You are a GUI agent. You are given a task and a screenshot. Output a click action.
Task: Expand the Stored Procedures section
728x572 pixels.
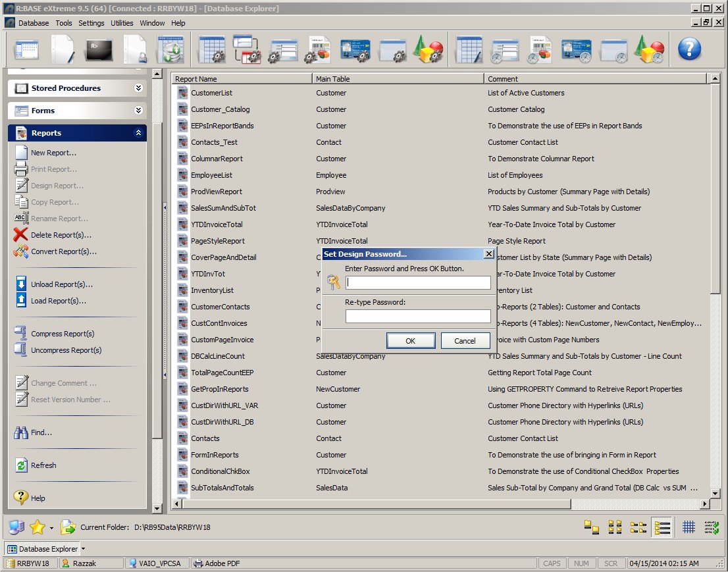click(x=138, y=88)
